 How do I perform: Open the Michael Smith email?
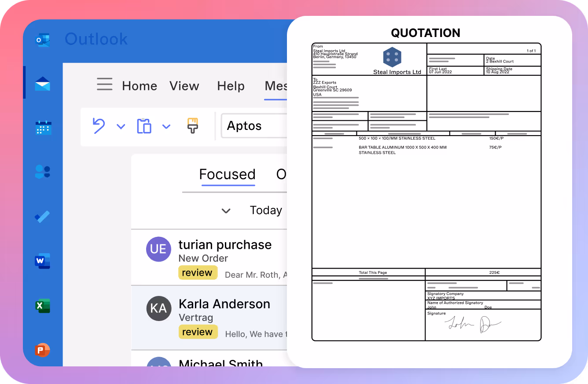[x=209, y=359]
